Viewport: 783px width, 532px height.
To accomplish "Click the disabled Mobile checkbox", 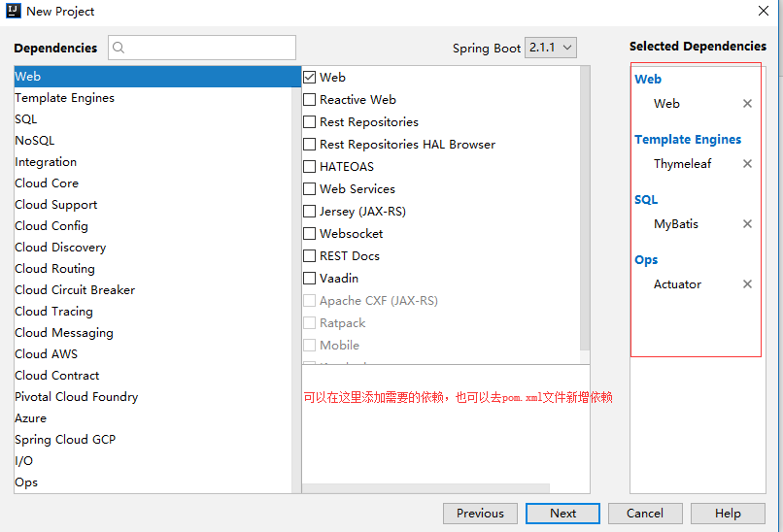I will click(x=310, y=346).
